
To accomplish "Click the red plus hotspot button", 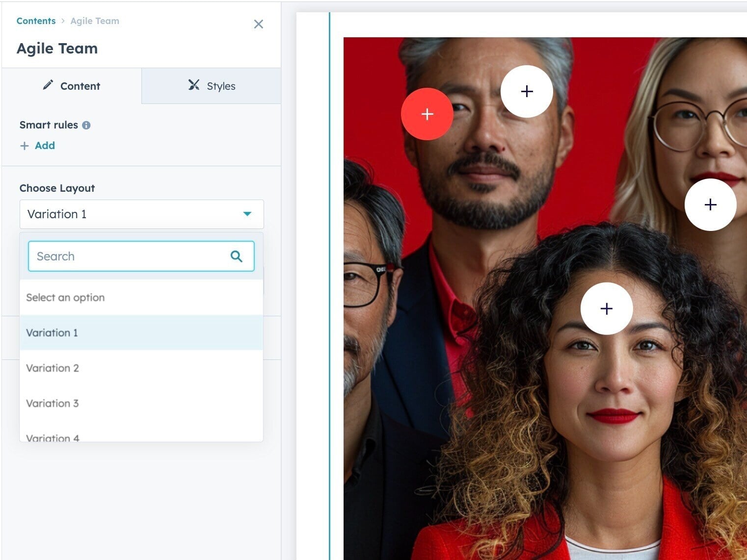I will pyautogui.click(x=427, y=114).
